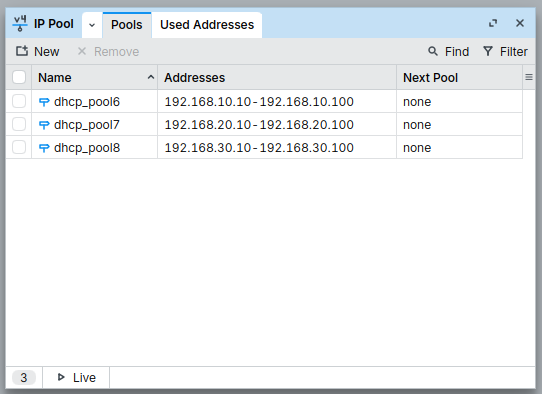542x394 pixels.
Task: Click the pool icon next to dhcp_pool7
Action: [44, 125]
